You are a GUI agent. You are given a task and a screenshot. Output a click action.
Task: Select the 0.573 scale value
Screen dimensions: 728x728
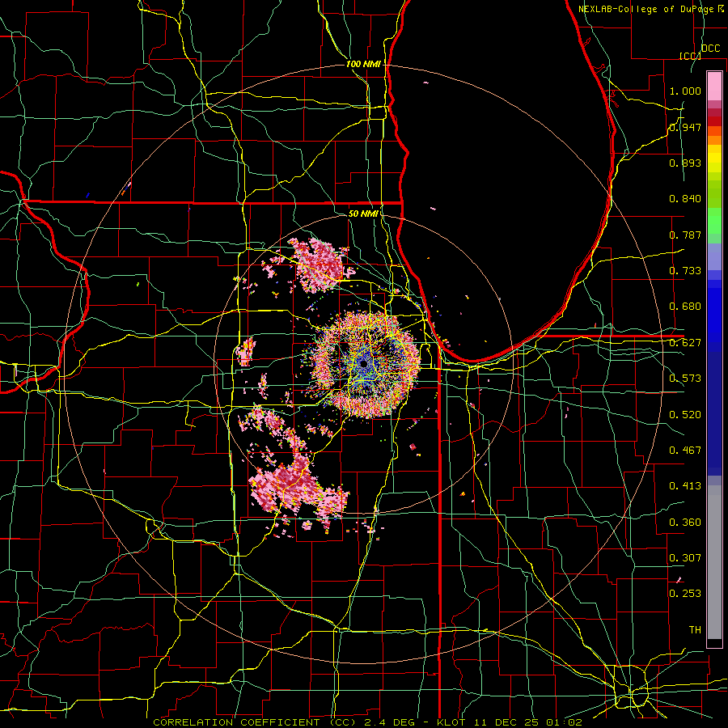point(685,379)
